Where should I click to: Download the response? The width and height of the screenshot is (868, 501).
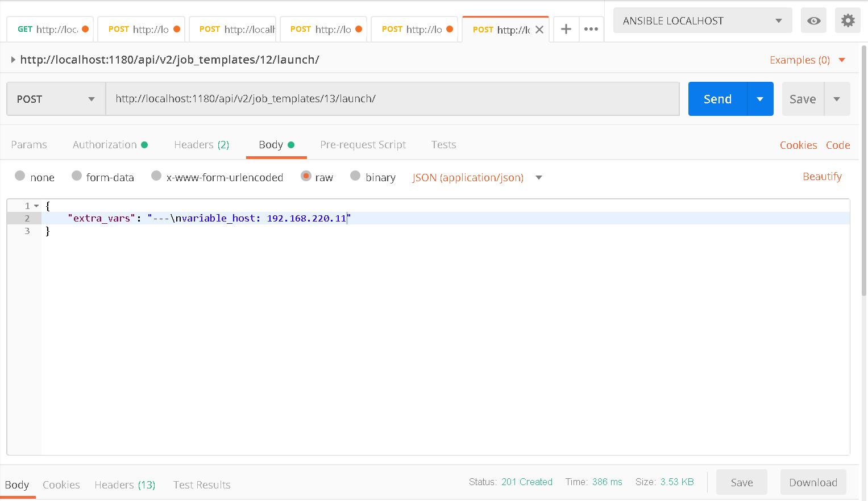813,482
